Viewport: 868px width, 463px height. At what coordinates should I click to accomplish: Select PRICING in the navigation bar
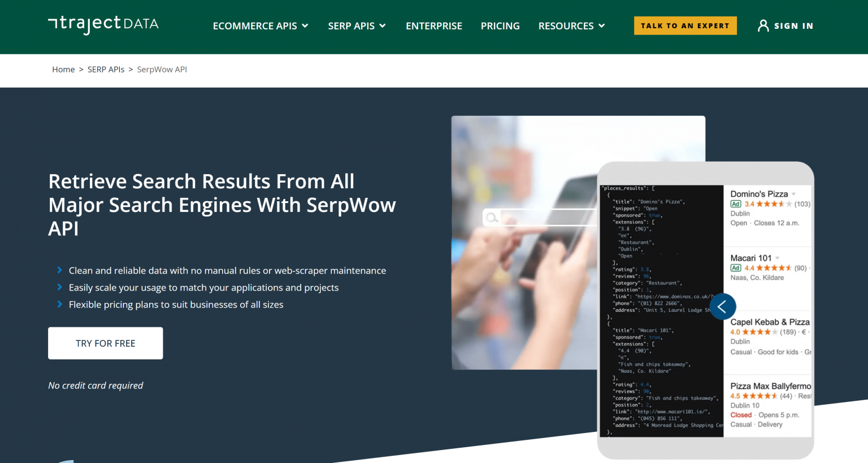click(500, 26)
